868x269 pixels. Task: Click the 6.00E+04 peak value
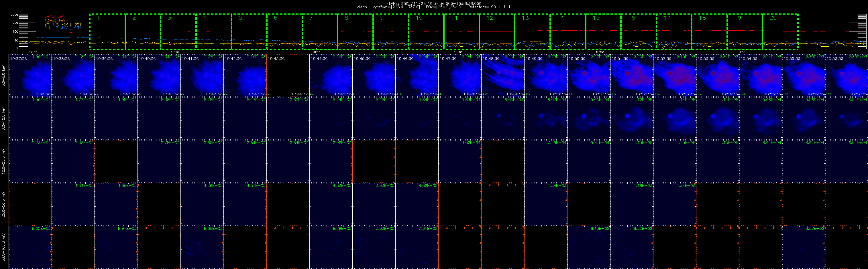tap(514, 100)
